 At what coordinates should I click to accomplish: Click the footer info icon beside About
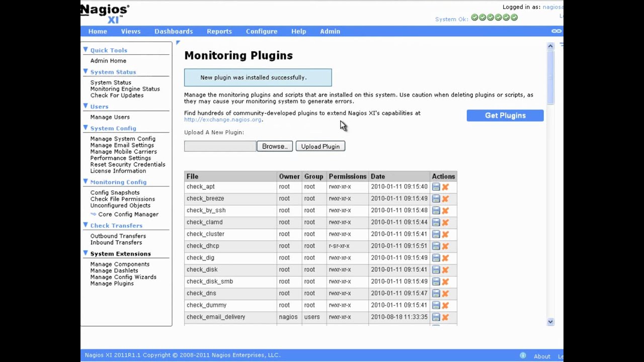[x=523, y=355]
